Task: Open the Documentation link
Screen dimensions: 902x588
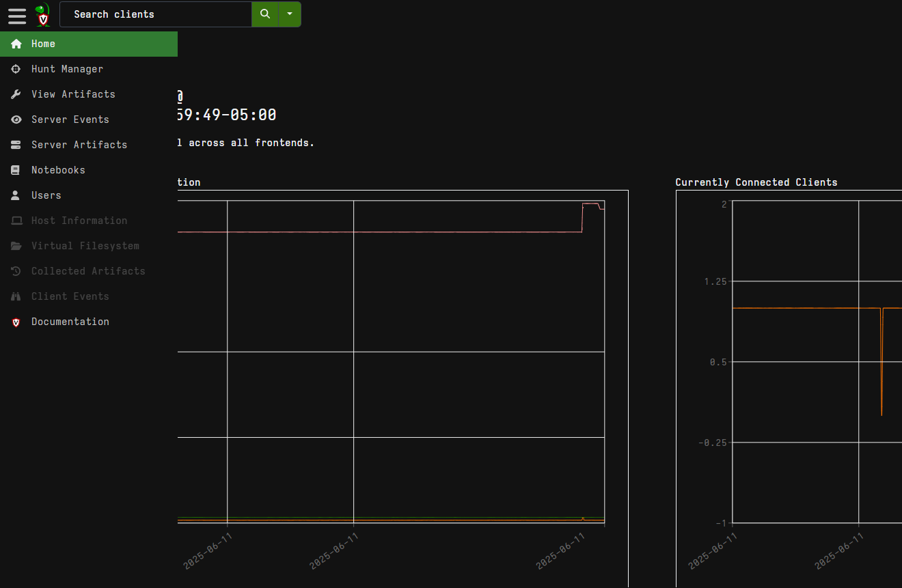Action: click(x=70, y=322)
